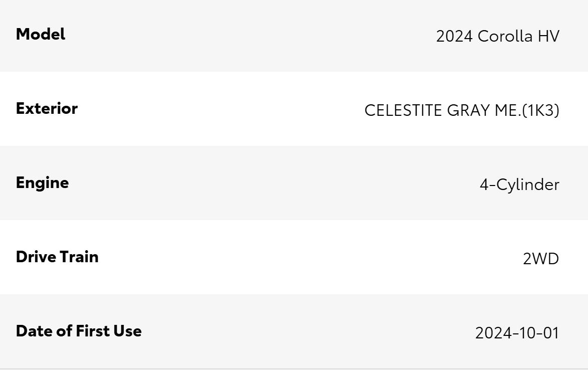Click the Drive Train label

[x=57, y=257]
